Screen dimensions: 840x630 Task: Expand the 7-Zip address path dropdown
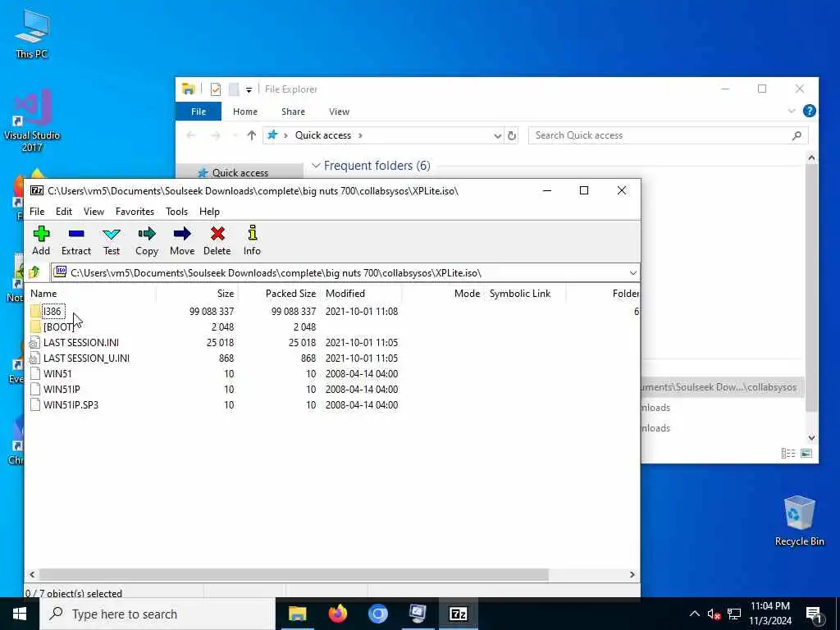click(632, 272)
